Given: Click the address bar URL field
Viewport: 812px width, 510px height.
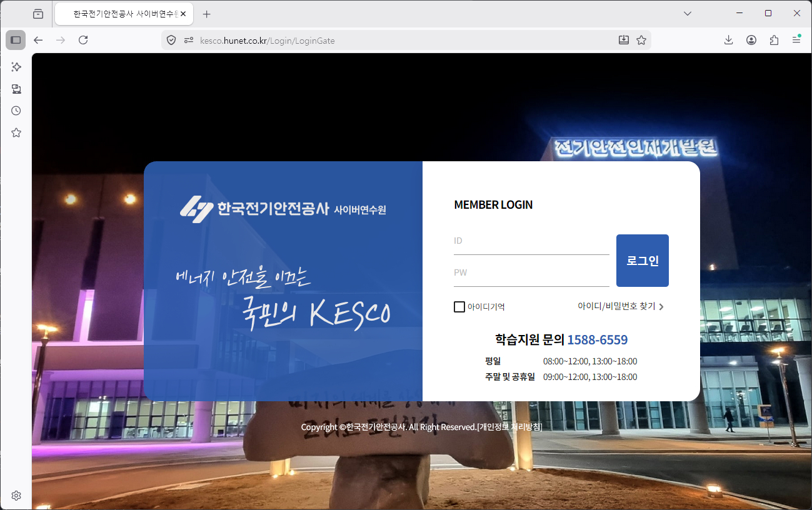Looking at the screenshot, I should (x=406, y=40).
